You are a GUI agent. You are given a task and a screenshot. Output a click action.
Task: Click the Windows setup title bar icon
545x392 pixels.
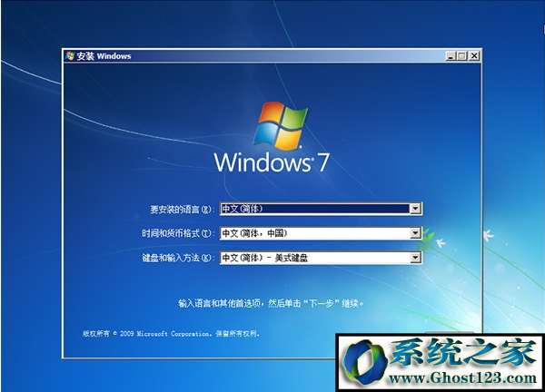pos(70,56)
